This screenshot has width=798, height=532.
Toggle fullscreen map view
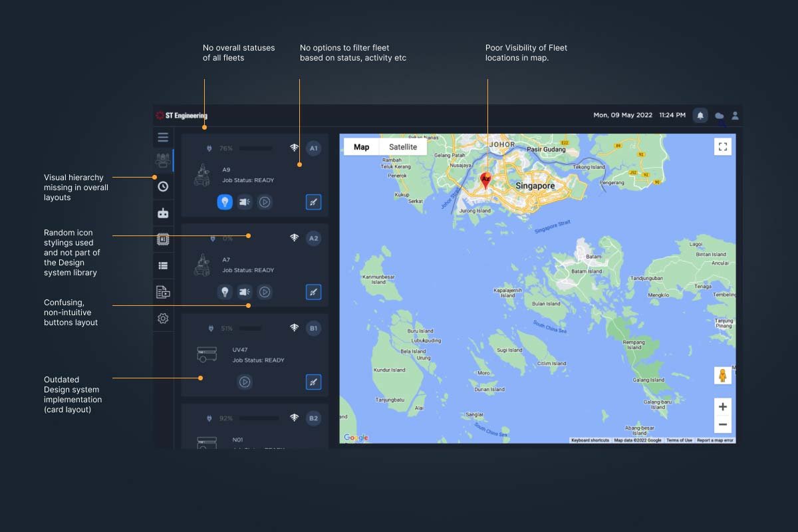pyautogui.click(x=722, y=147)
